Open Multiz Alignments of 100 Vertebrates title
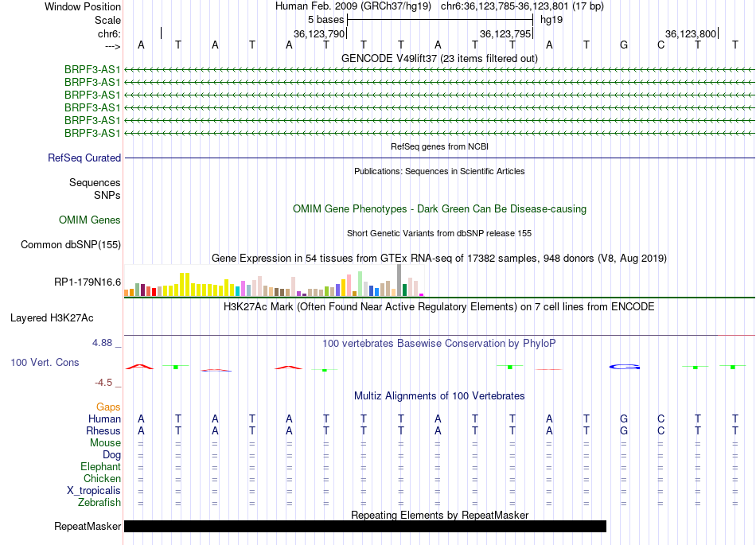The height and width of the screenshot is (545, 756). [x=439, y=395]
